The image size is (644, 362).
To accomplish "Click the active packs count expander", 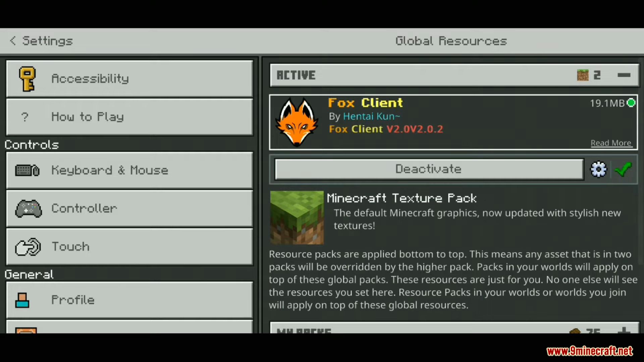I will tap(624, 75).
